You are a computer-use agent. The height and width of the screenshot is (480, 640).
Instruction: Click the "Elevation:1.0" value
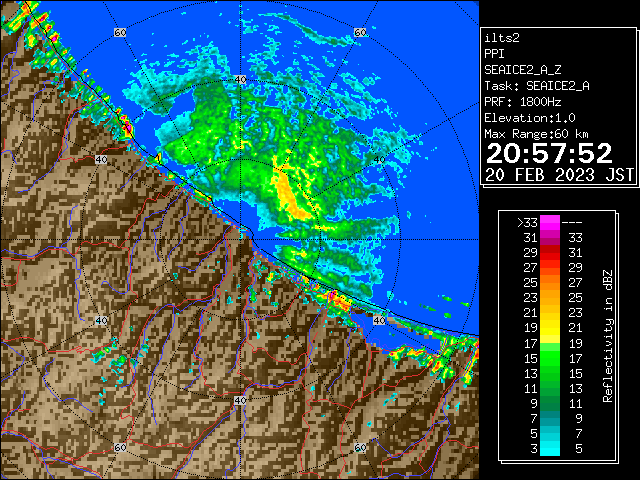point(529,118)
